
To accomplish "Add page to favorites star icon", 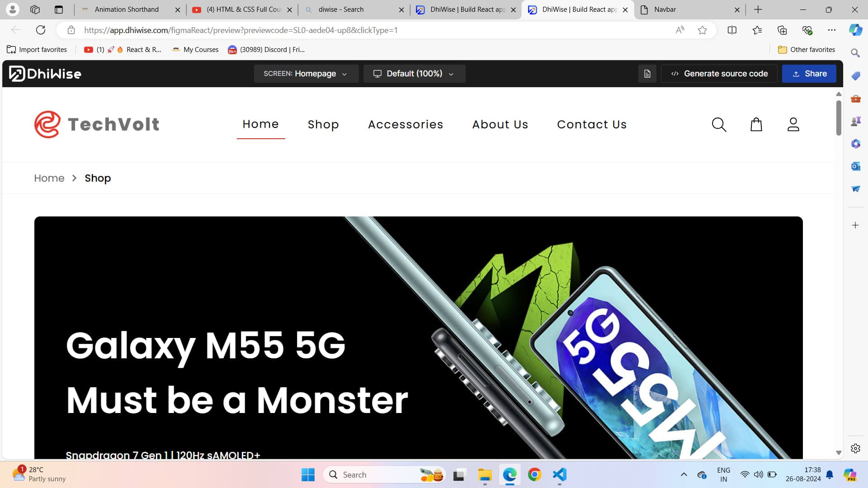I will (x=702, y=30).
